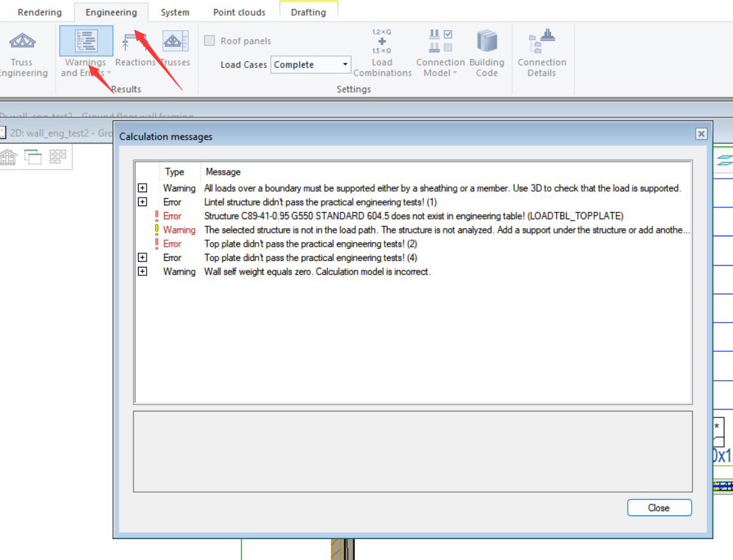The height and width of the screenshot is (560, 733).
Task: Open Building Code settings
Action: point(487,53)
